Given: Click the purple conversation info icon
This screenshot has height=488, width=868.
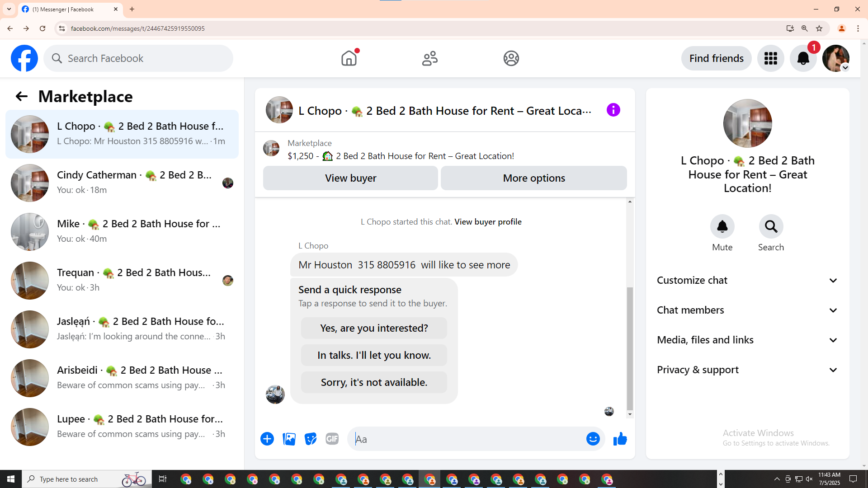Looking at the screenshot, I should tap(613, 110).
